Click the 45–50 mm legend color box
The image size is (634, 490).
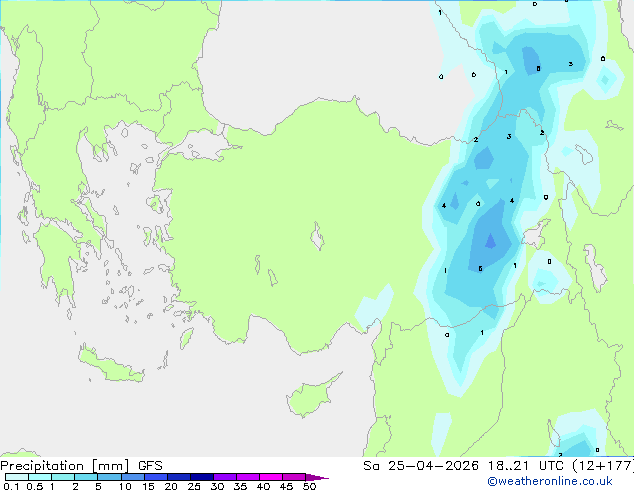click(x=294, y=477)
